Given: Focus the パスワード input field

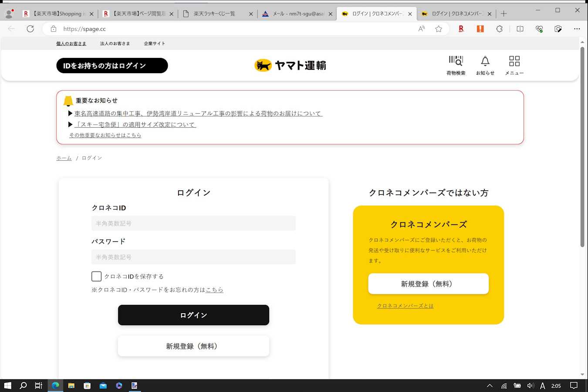Looking at the screenshot, I should (193, 257).
